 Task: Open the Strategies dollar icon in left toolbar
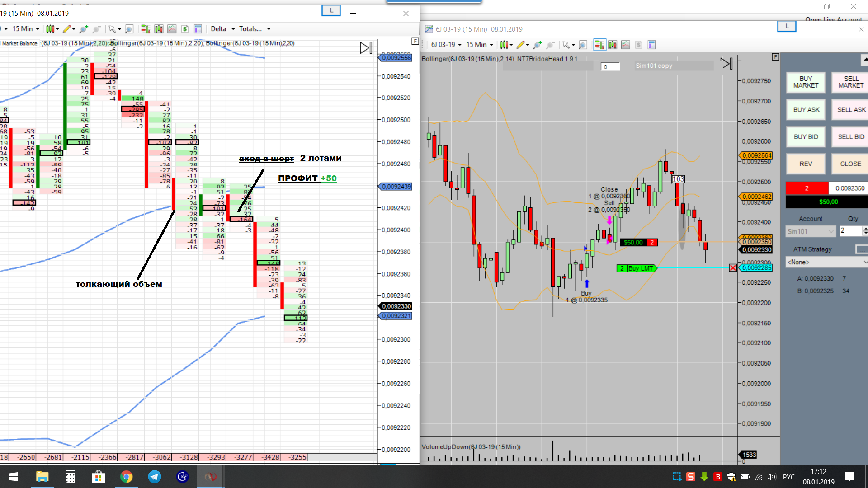pos(184,29)
